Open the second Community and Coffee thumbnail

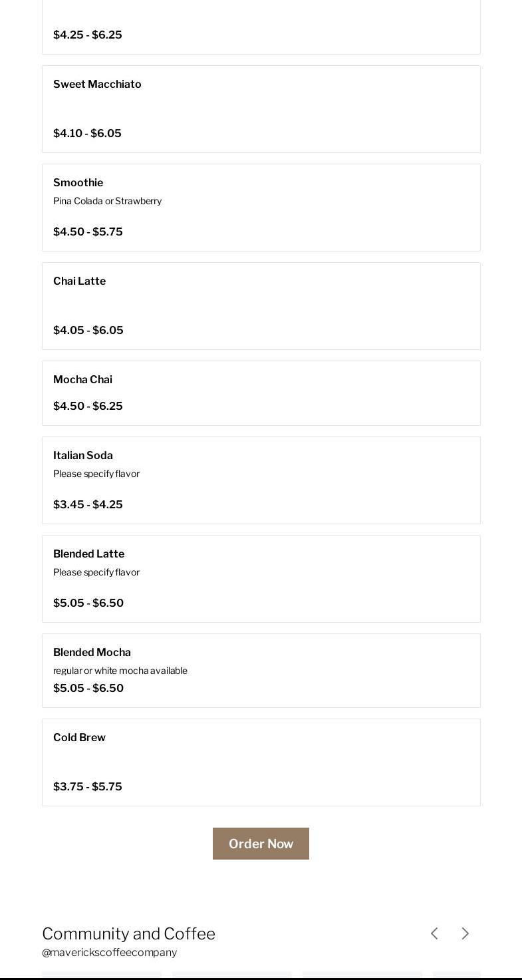[232, 975]
